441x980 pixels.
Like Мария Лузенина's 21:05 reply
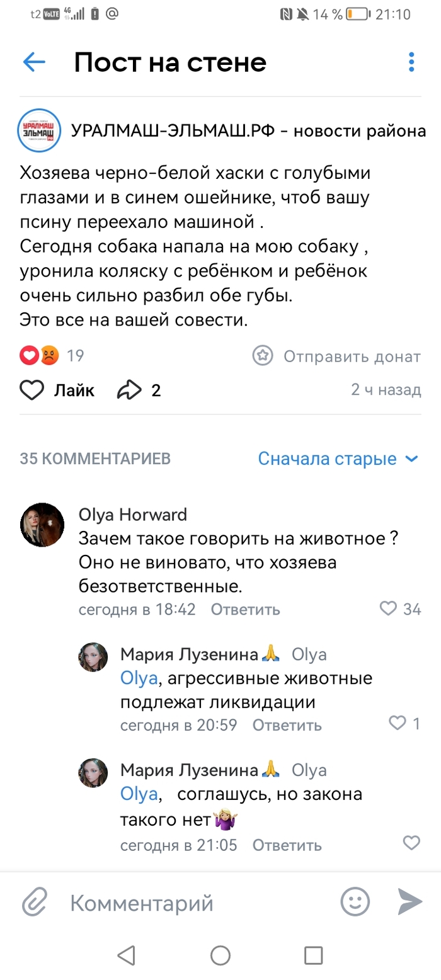point(411,843)
